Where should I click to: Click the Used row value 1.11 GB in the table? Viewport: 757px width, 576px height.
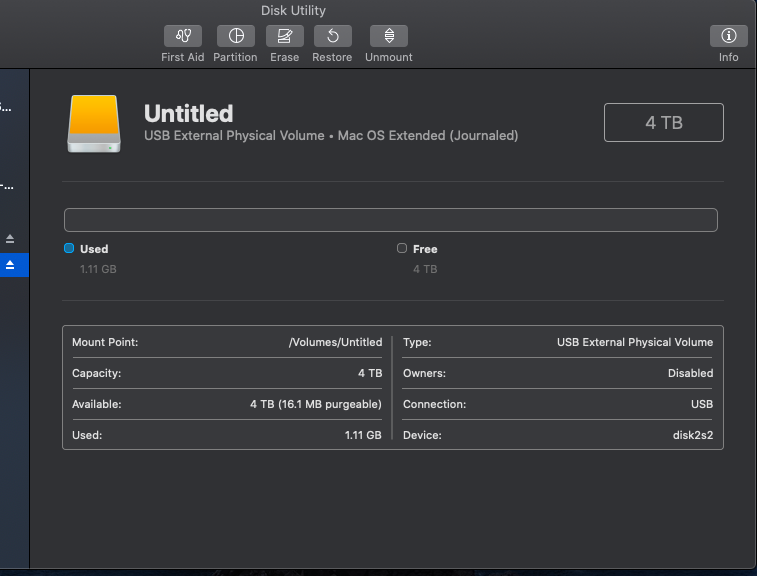coord(363,435)
